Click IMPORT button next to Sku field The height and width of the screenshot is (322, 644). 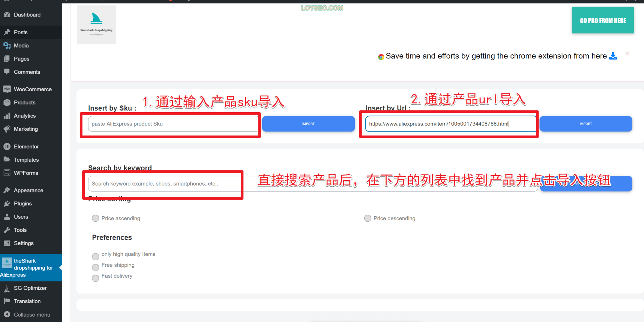pos(308,124)
